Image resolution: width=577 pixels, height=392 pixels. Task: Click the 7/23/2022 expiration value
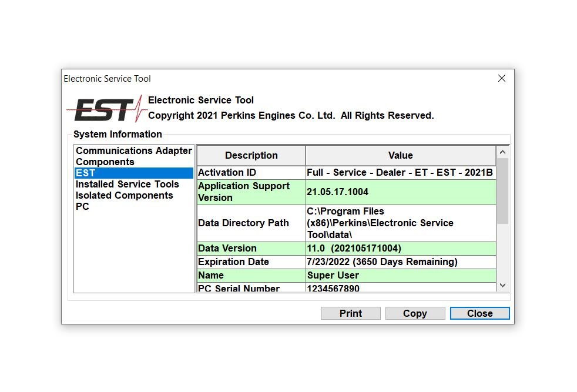[401, 262]
